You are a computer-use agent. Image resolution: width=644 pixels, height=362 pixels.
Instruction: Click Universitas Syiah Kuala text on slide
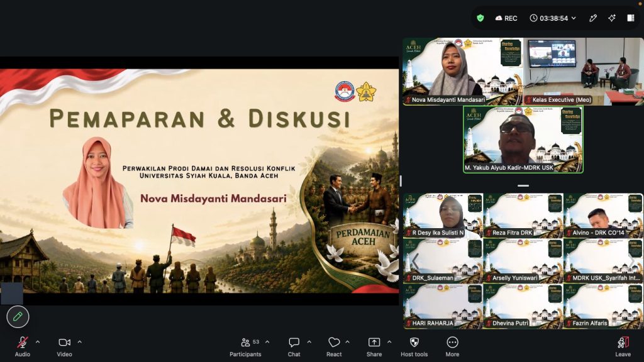tap(209, 176)
